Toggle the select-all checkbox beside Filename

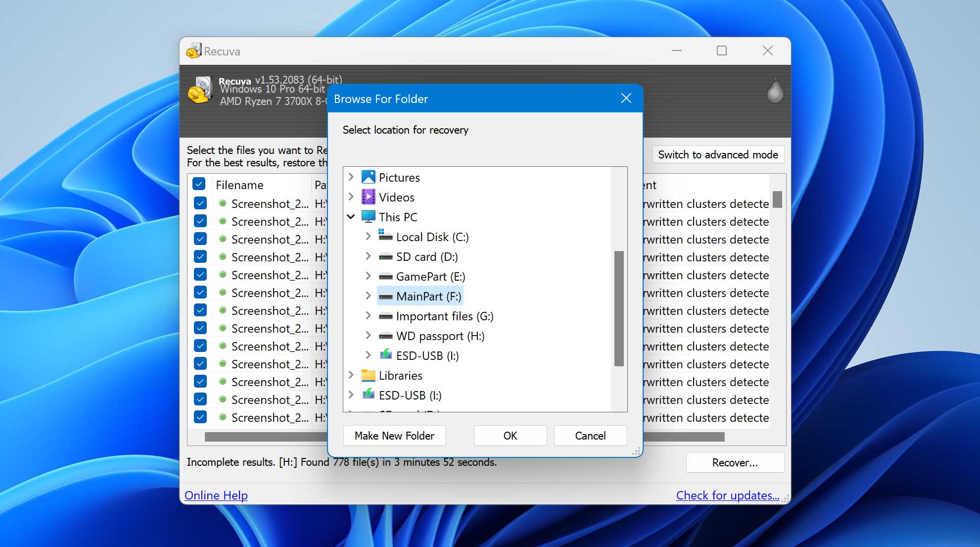(199, 184)
